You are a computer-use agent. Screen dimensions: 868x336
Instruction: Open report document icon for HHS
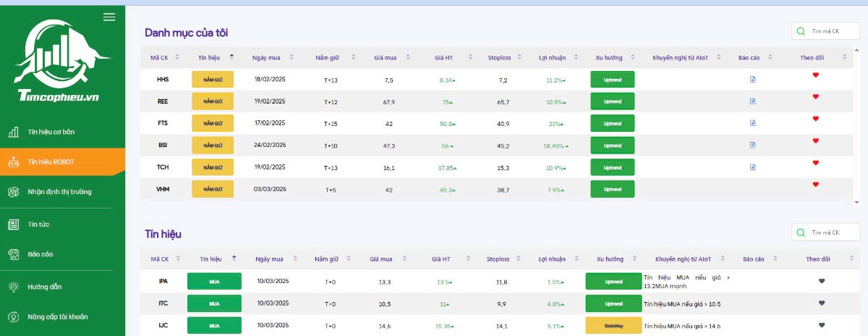point(752,80)
